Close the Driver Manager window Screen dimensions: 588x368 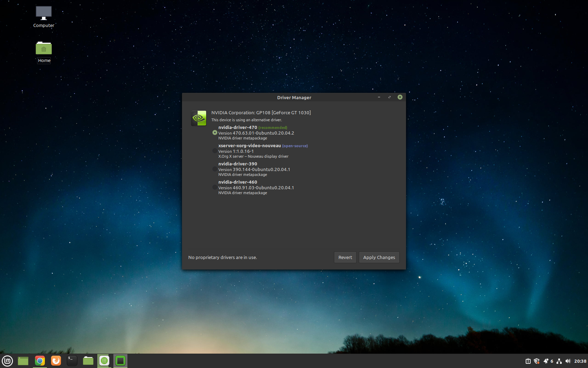400,97
